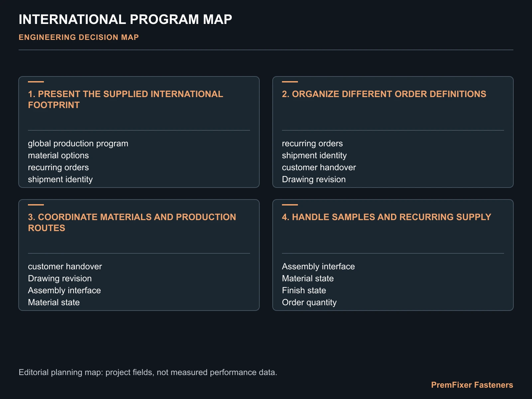Choose "customer handover" in card 2
The width and height of the screenshot is (532, 399).
319,167
